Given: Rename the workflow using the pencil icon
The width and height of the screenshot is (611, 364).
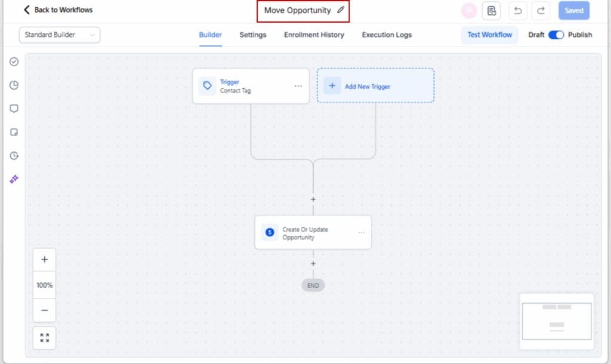Looking at the screenshot, I should 340,10.
